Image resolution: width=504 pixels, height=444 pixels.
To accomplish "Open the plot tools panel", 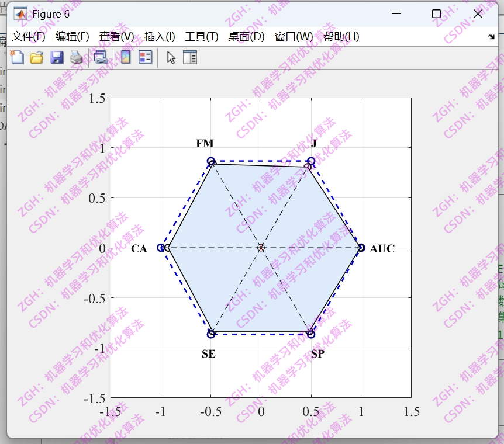I will [190, 57].
